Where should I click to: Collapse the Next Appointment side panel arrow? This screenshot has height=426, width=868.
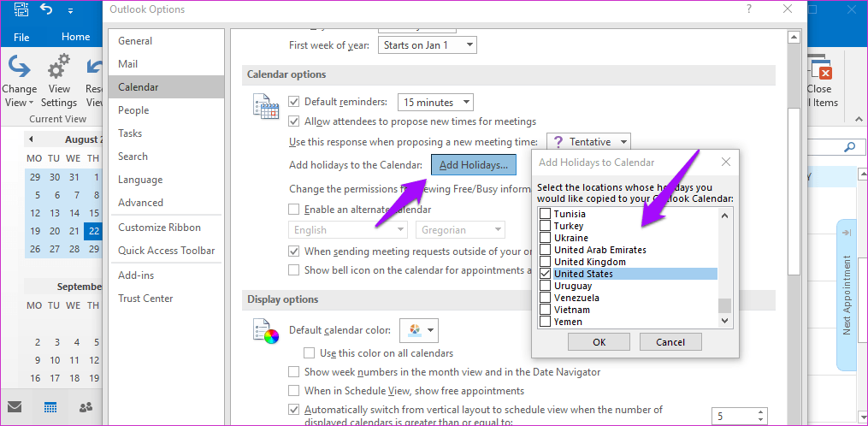click(x=847, y=232)
